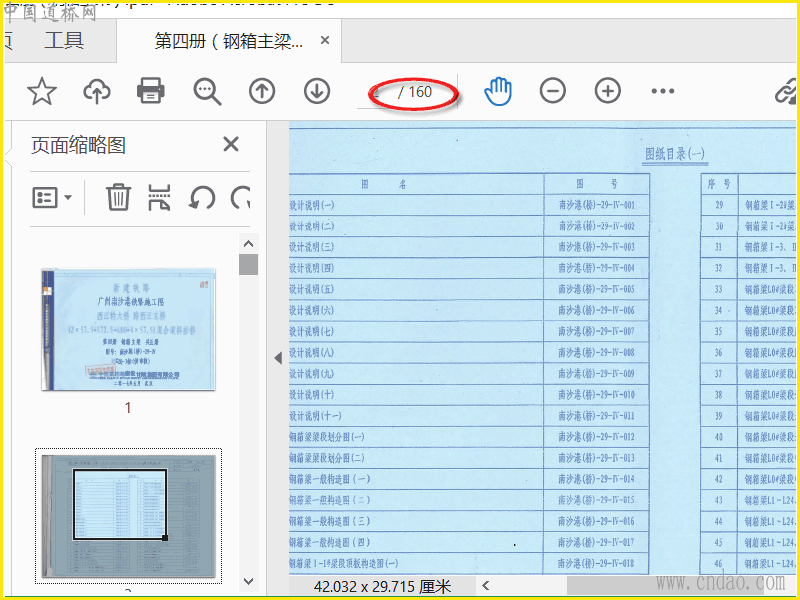Click the 设计说明(五) row
800x600 pixels.
[416, 289]
